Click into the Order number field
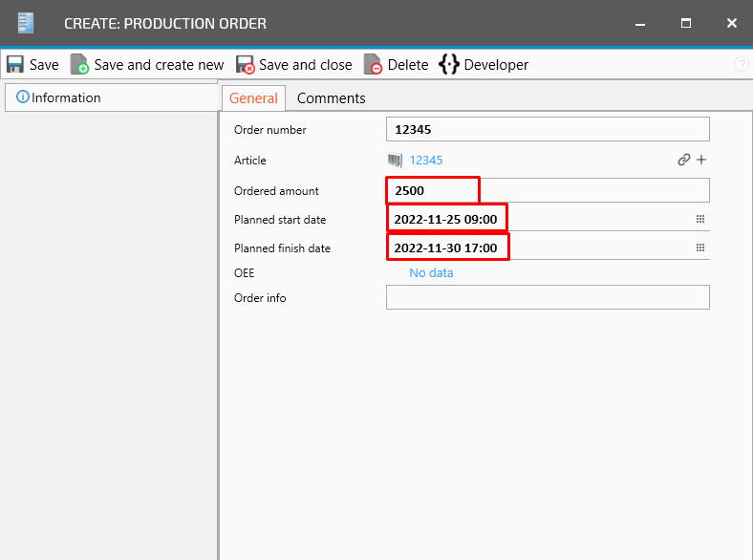 coord(547,130)
